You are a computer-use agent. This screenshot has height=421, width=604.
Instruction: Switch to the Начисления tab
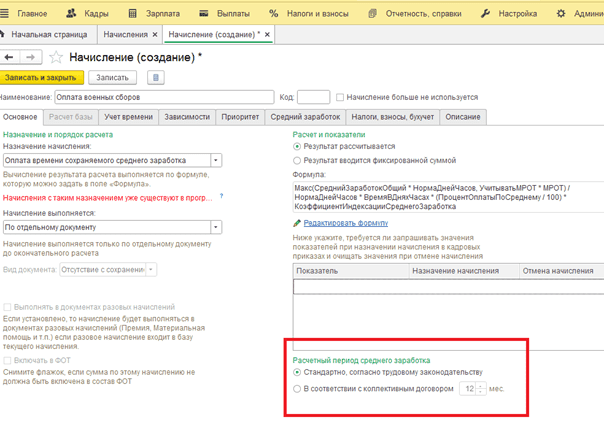tap(125, 35)
